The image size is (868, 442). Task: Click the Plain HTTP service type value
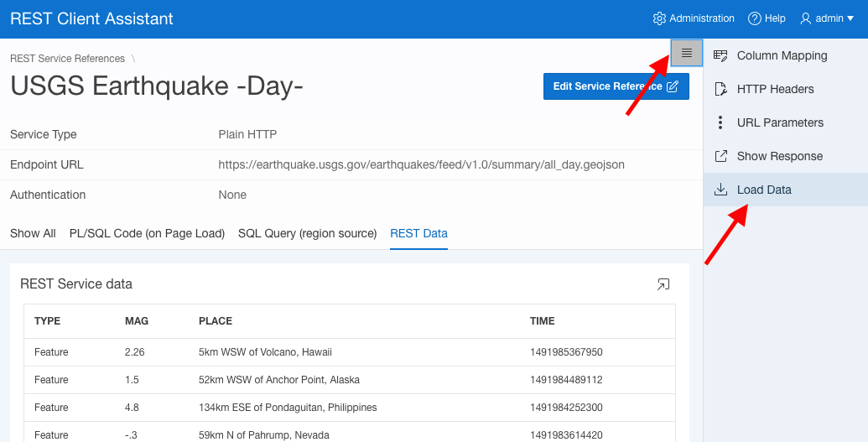tap(247, 134)
